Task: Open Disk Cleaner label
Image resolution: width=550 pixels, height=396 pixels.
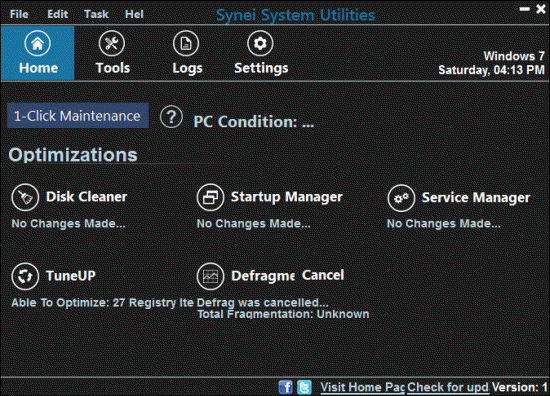Action: click(x=87, y=197)
